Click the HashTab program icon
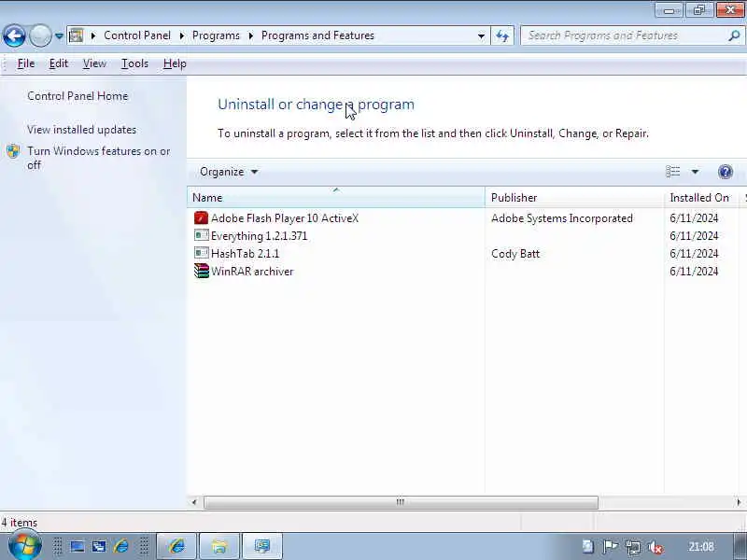This screenshot has height=560, width=747. [x=201, y=253]
